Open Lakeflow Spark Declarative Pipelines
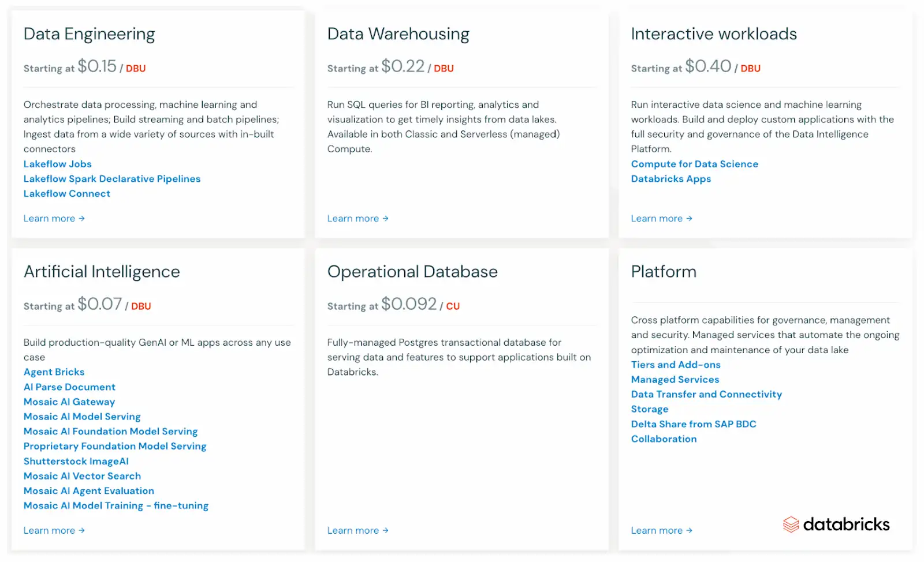The width and height of the screenshot is (924, 562). (111, 179)
